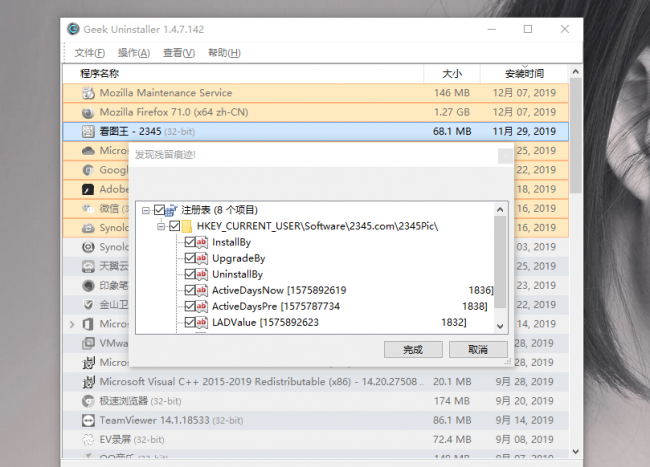
Task: Click the 68.1 MB size cell
Action: [x=452, y=132]
